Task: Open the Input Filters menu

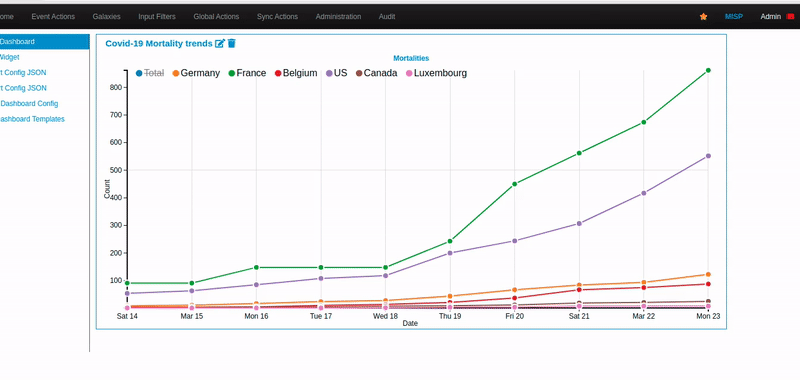Action: tap(157, 16)
